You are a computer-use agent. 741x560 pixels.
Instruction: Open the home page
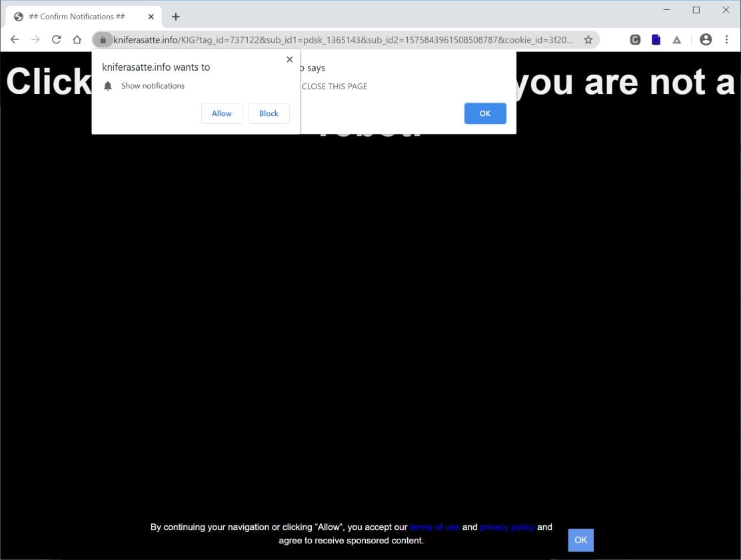click(77, 40)
